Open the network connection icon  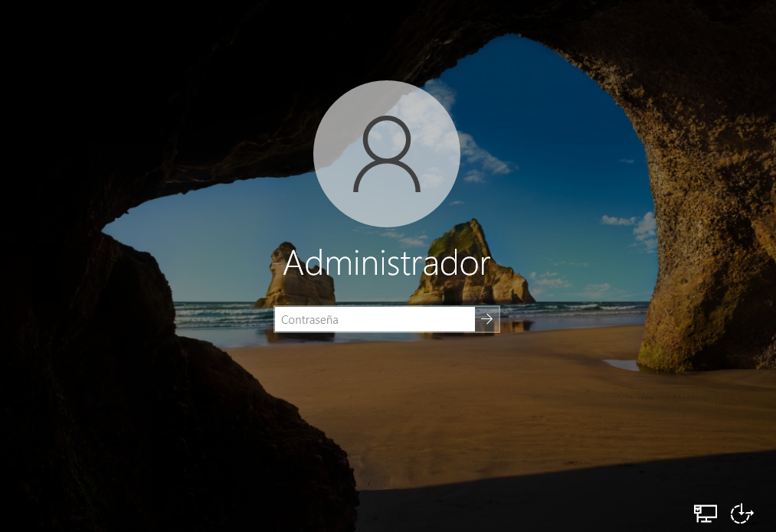tap(705, 513)
